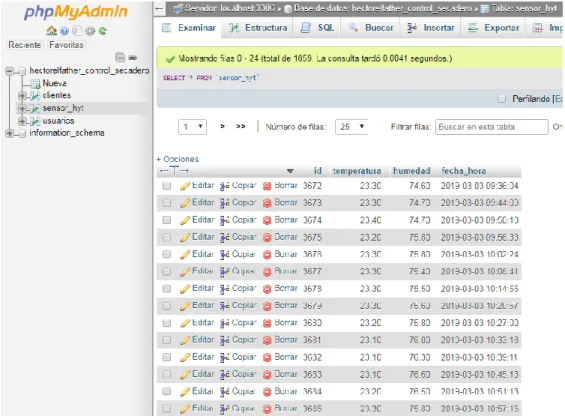Switch to the Estructura tab
Image resolution: width=565 pixels, height=416 pixels.
tap(258, 28)
